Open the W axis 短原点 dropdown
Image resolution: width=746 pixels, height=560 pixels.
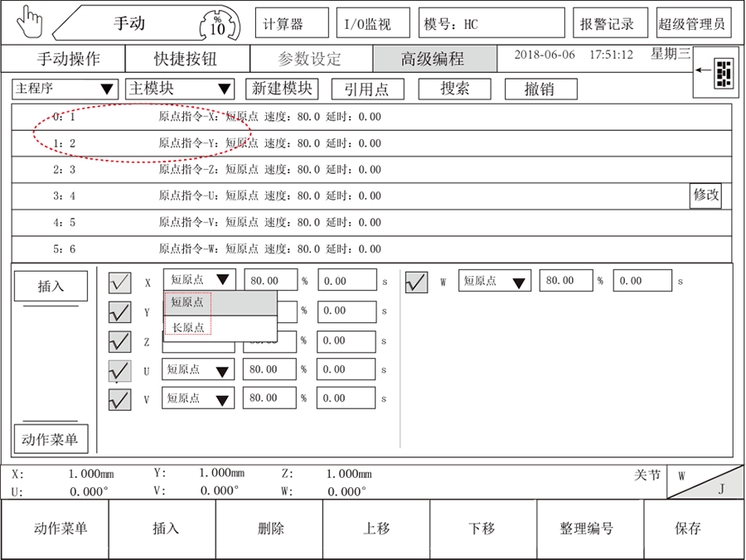pos(493,280)
